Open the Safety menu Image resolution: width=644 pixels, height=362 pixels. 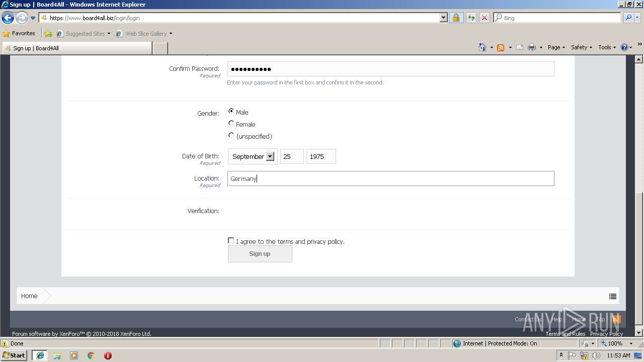coord(581,47)
